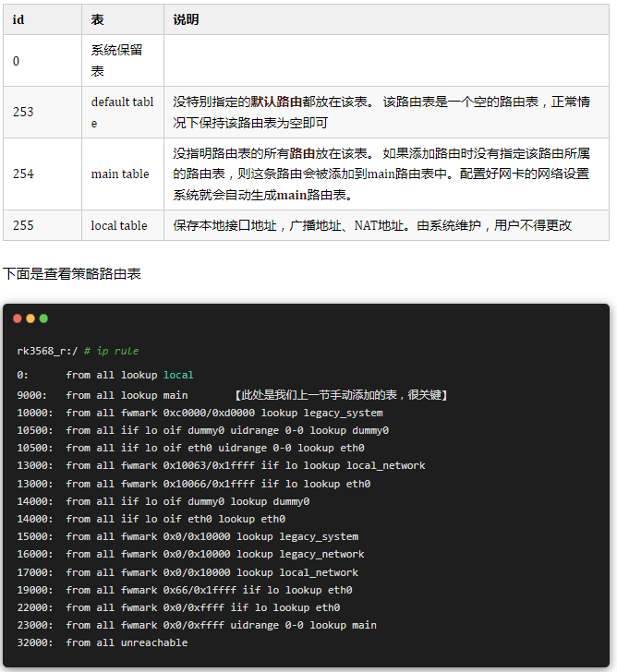Screen dimensions: 617x672
Task: Click the "系统保留表" table cell
Action: (x=116, y=60)
